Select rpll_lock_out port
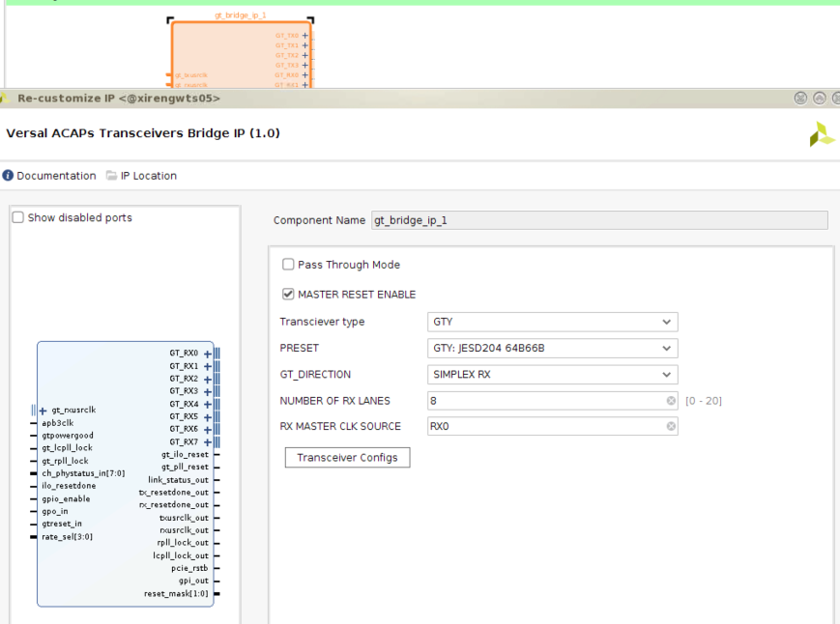 pyautogui.click(x=183, y=543)
